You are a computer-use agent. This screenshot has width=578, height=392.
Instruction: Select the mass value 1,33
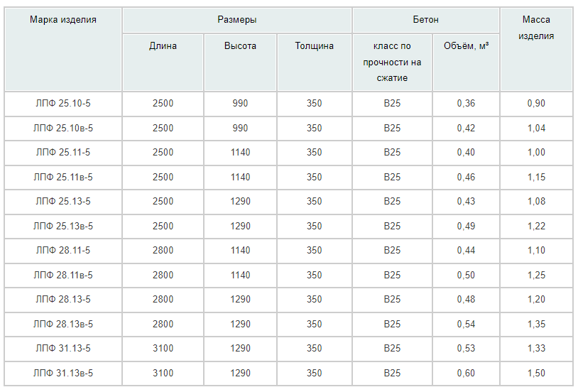click(x=536, y=349)
